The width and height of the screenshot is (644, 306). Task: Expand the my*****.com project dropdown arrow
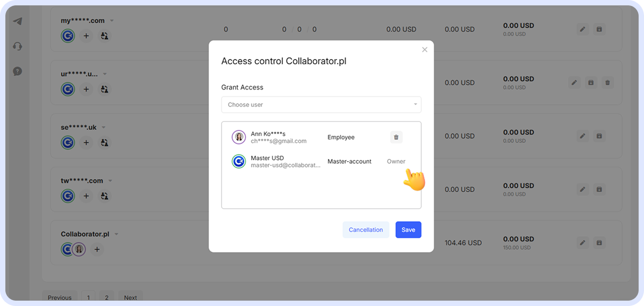tap(112, 20)
